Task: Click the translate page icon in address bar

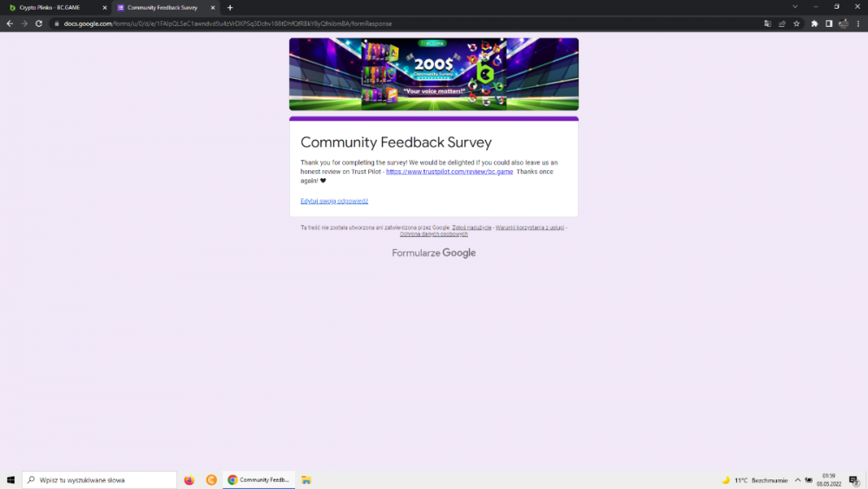Action: 767,23
